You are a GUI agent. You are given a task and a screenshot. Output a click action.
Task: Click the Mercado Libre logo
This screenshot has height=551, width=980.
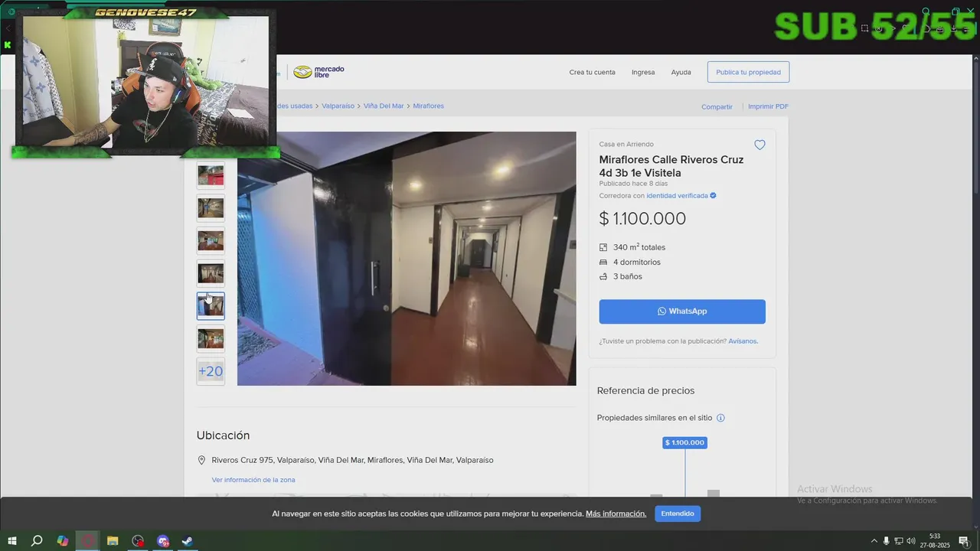point(318,72)
